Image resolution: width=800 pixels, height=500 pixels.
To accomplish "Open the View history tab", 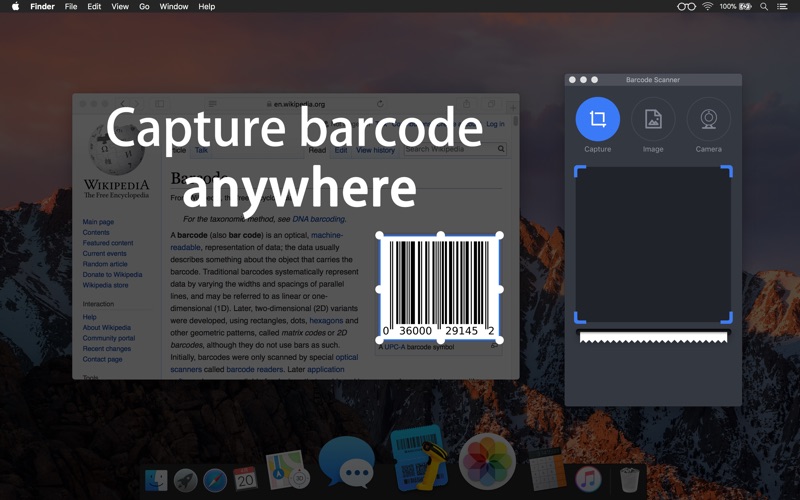I will (x=375, y=150).
